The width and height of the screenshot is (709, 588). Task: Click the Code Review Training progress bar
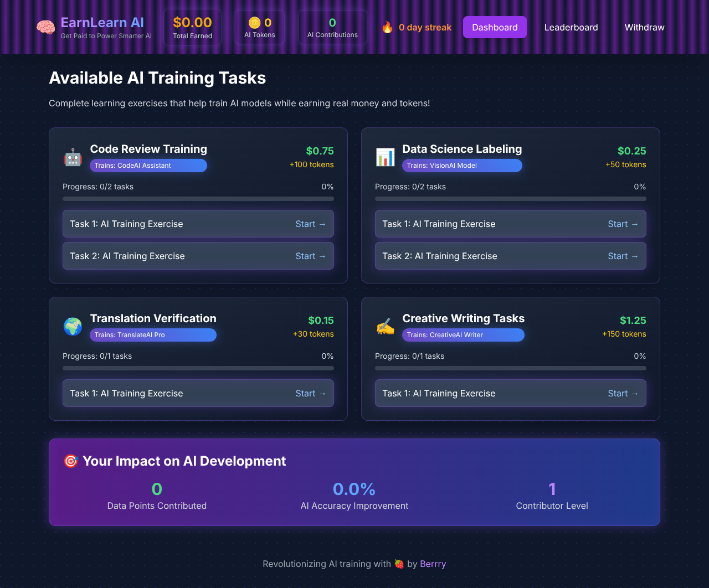(x=198, y=198)
